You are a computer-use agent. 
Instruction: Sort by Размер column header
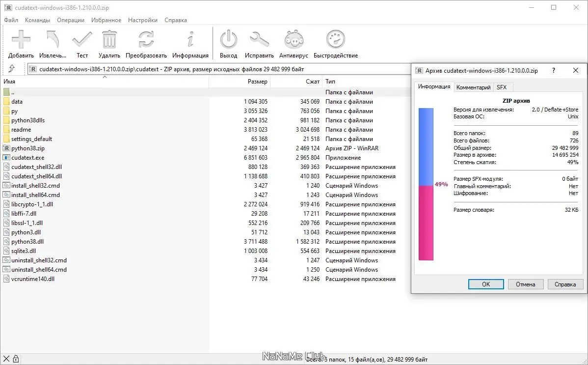[240, 82]
